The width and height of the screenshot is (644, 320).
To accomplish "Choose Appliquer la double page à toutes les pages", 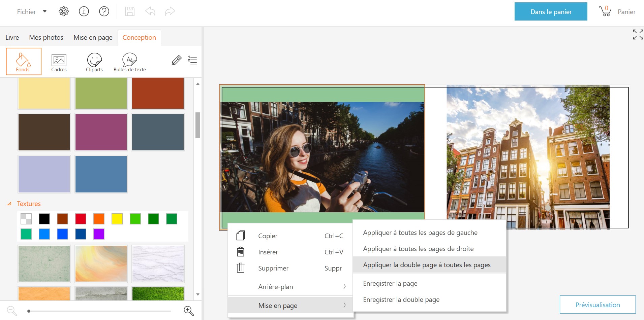I will click(429, 265).
